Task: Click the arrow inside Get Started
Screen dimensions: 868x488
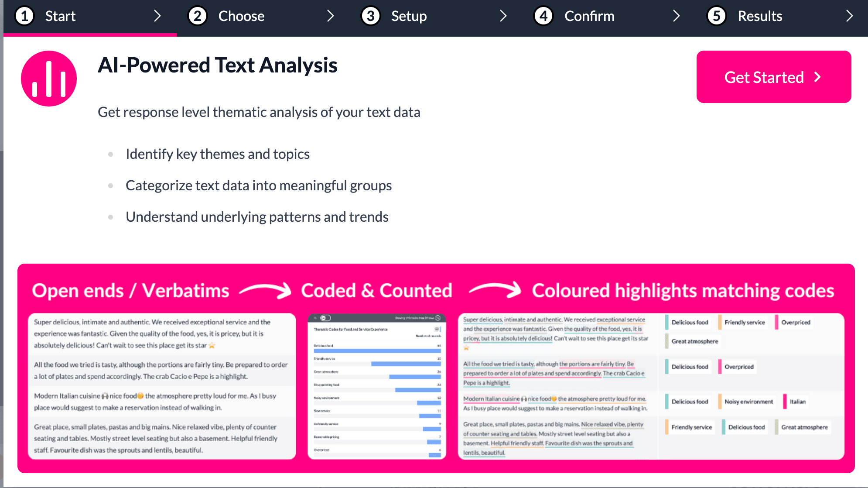Action: click(818, 77)
